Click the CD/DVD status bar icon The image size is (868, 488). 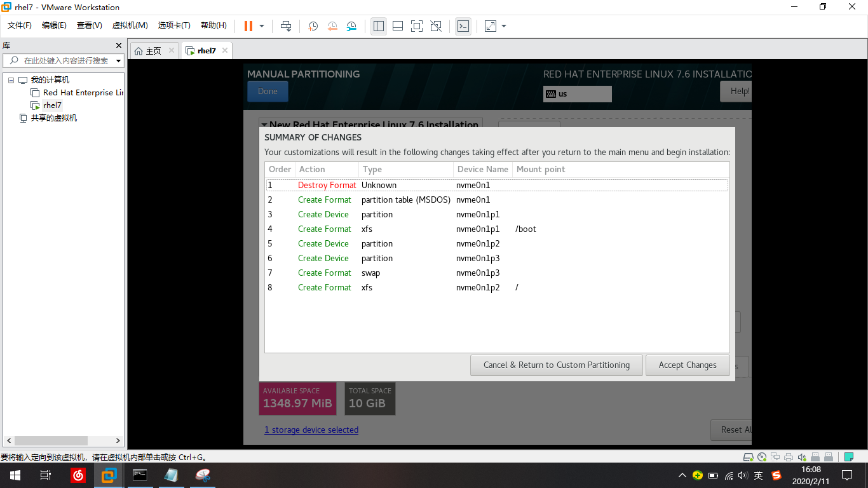pos(762,457)
